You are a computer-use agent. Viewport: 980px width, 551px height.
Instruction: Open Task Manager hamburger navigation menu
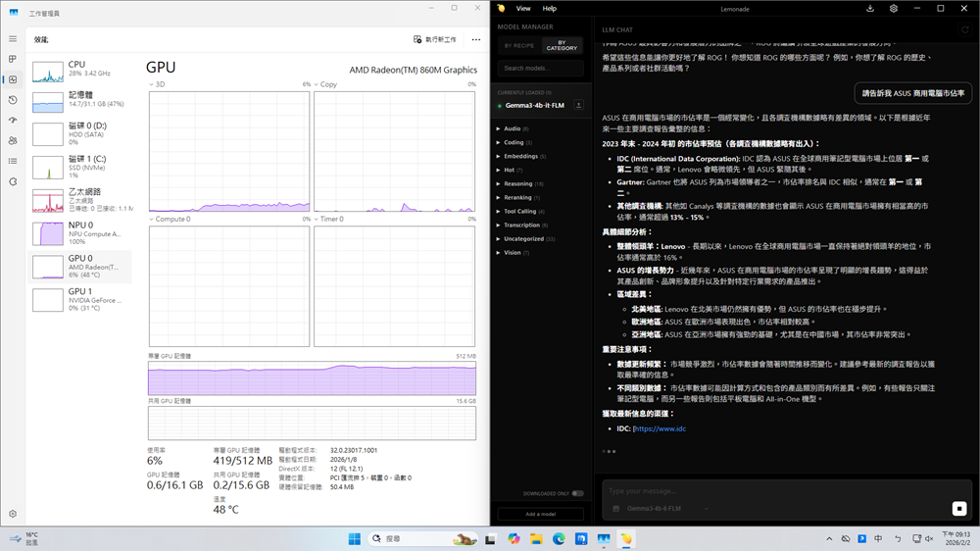pos(13,38)
